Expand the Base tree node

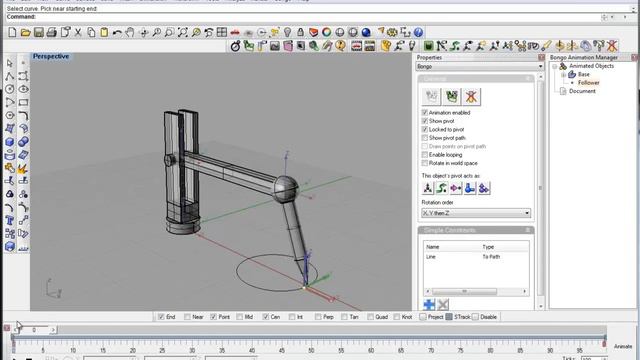coord(563,75)
